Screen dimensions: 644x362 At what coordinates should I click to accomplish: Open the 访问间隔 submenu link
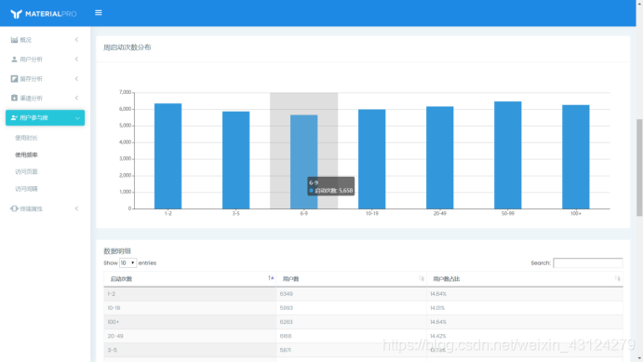tap(26, 189)
